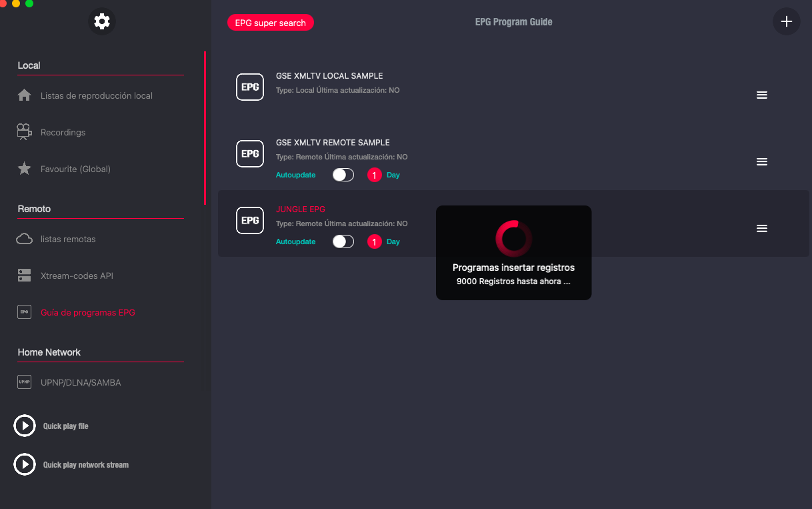This screenshot has height=509, width=812.
Task: Click the cloud icon for listas remotas
Action: [x=25, y=239]
